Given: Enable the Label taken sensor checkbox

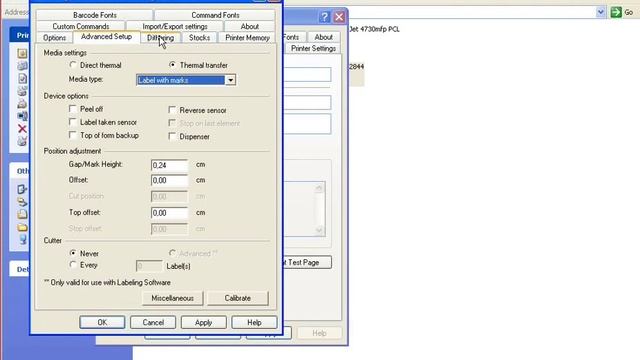Looking at the screenshot, I should pyautogui.click(x=73, y=122).
